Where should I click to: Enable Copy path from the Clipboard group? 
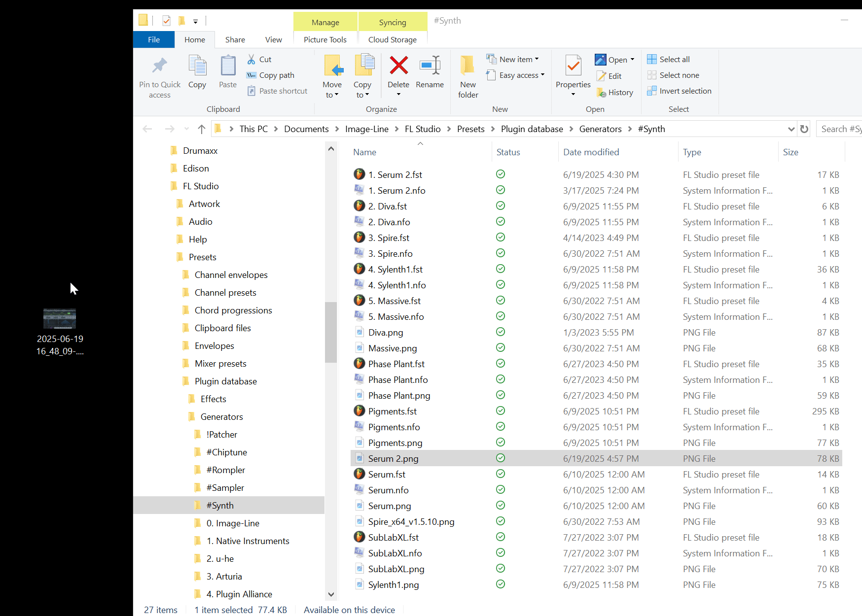(x=270, y=75)
